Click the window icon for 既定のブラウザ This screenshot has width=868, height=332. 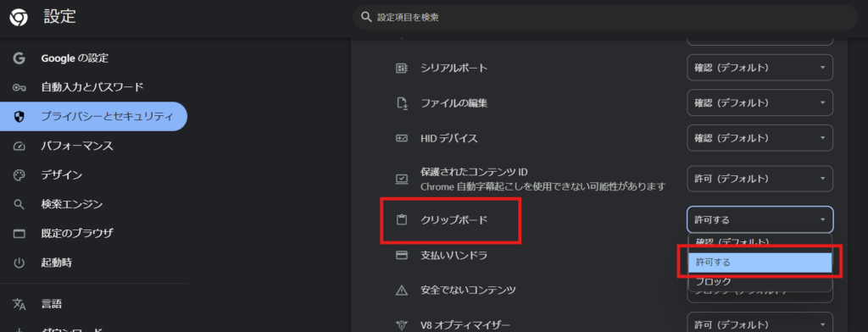[x=19, y=234]
